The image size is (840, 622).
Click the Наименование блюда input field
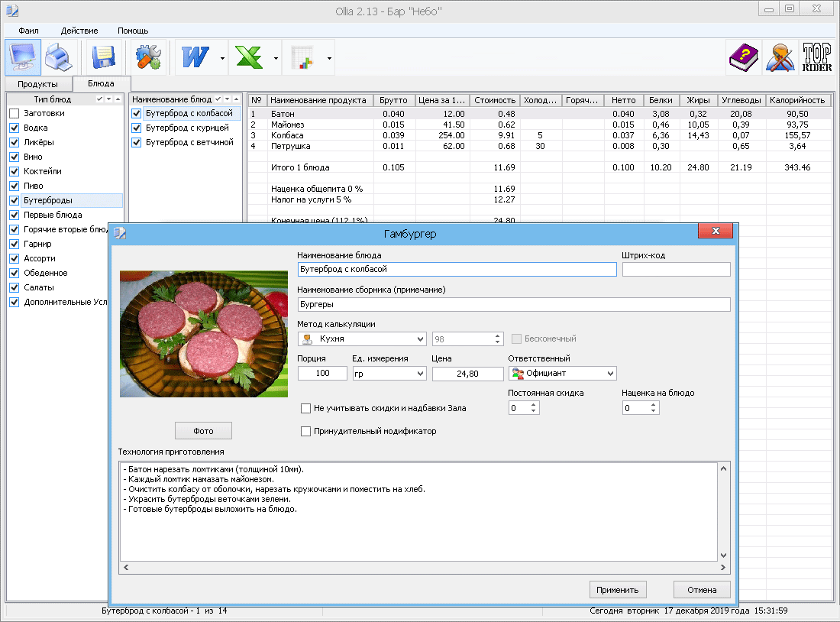[457, 269]
